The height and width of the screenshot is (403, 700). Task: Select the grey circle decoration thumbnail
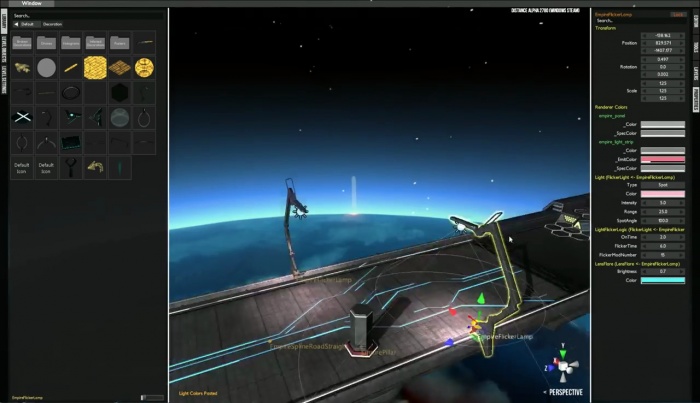(x=46, y=68)
